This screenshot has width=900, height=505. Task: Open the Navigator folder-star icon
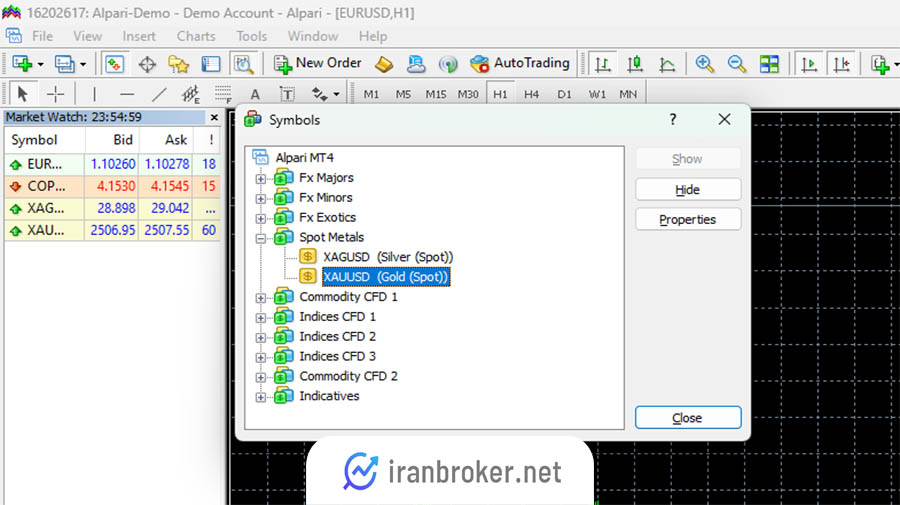179,64
